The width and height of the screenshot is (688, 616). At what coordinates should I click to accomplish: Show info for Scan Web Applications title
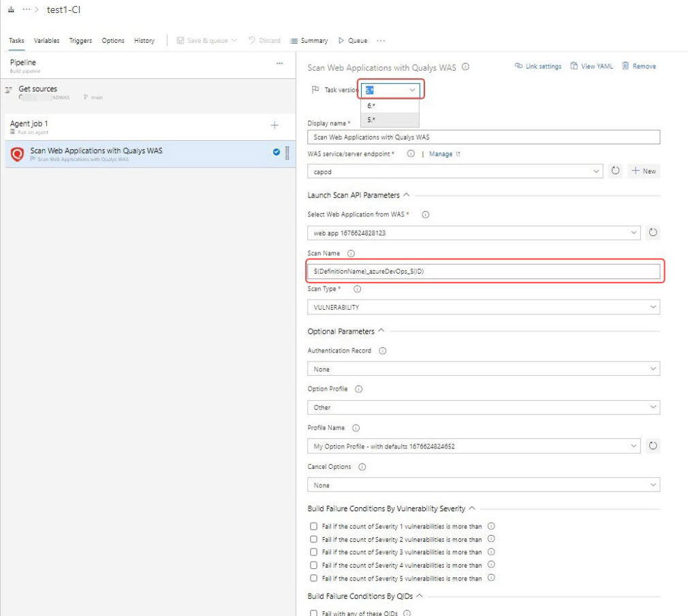pyautogui.click(x=465, y=67)
